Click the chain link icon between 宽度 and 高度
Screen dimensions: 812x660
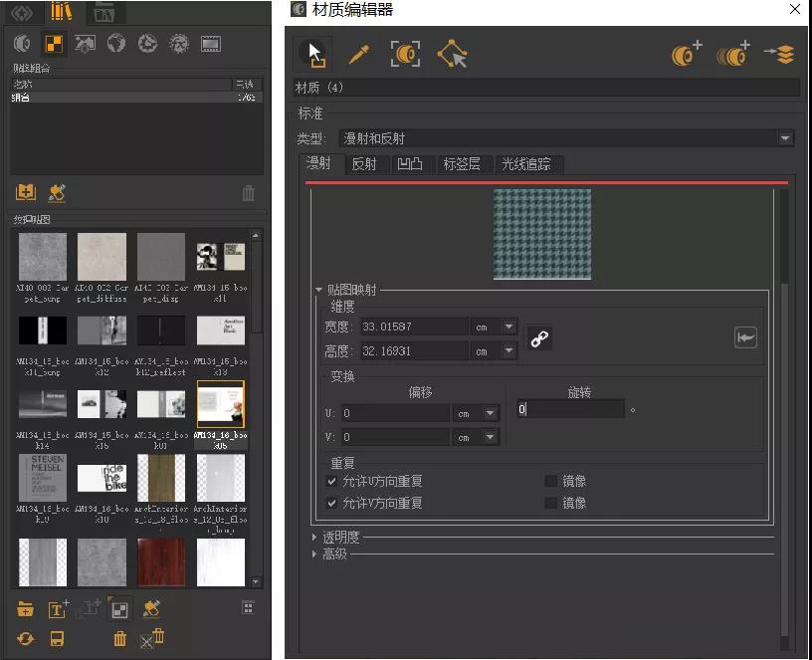click(x=539, y=336)
